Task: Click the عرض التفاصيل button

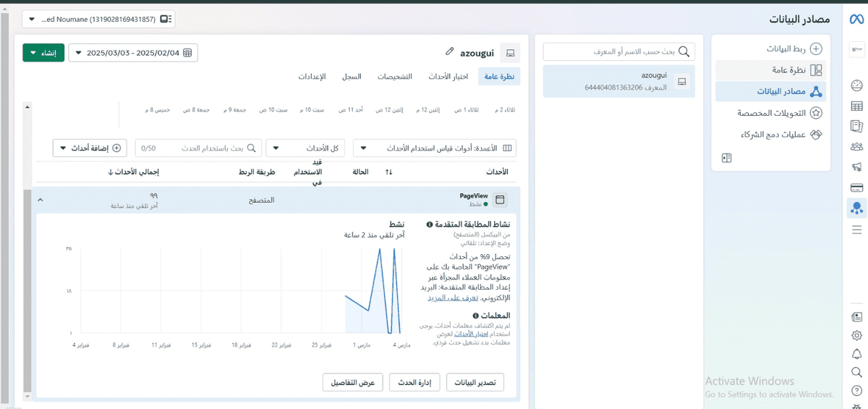Action: 353,382
